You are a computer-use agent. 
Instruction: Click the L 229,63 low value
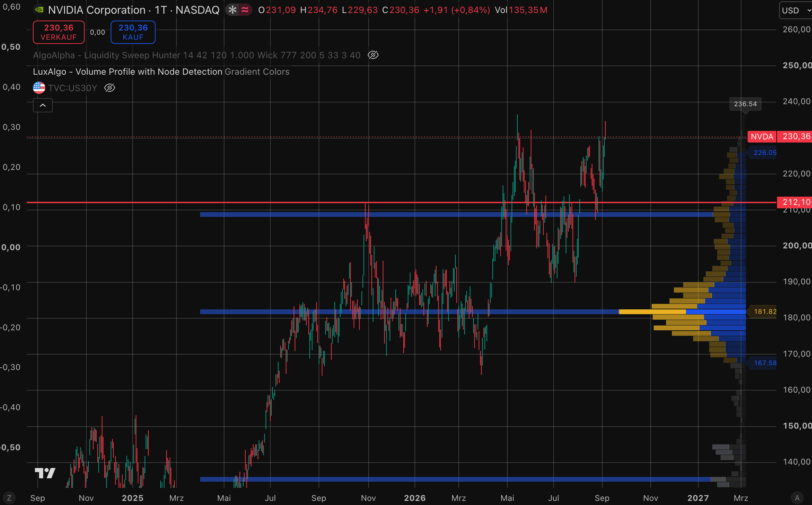click(x=360, y=10)
